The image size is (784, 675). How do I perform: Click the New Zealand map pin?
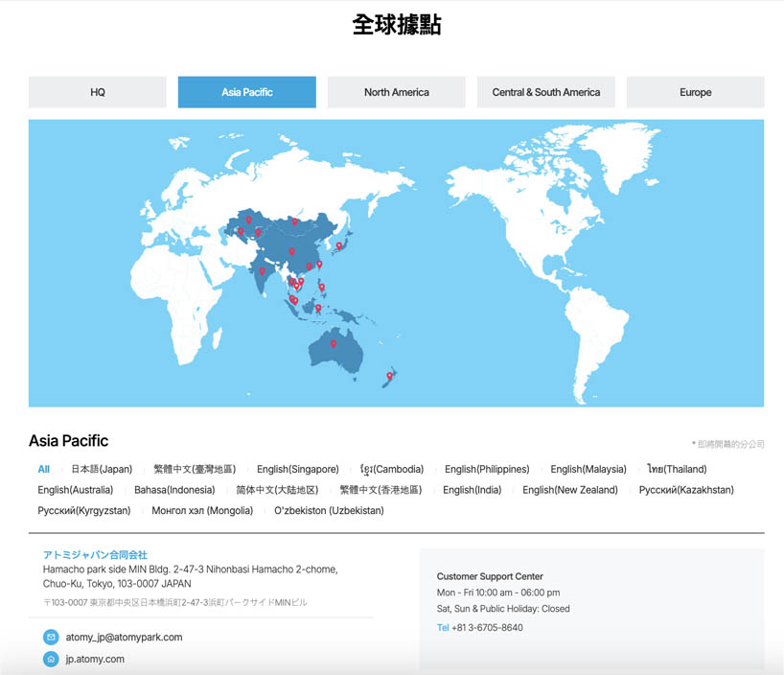click(389, 376)
